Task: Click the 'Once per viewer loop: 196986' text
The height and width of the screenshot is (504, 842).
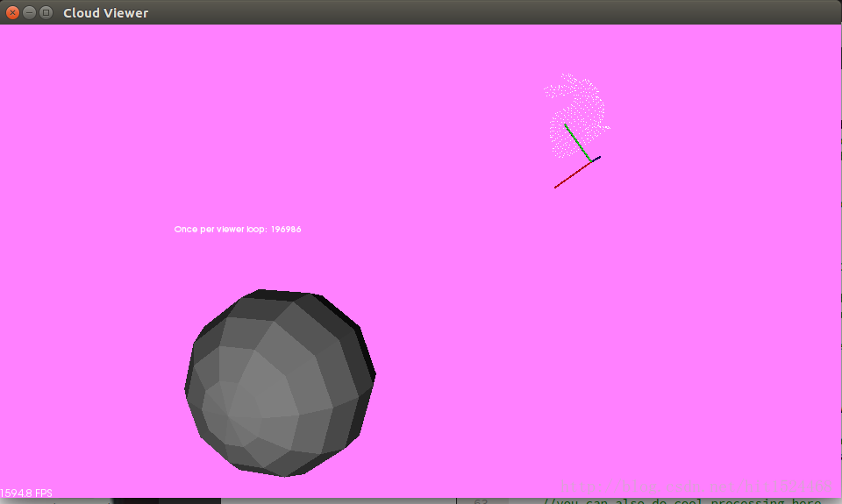Action: pyautogui.click(x=238, y=229)
